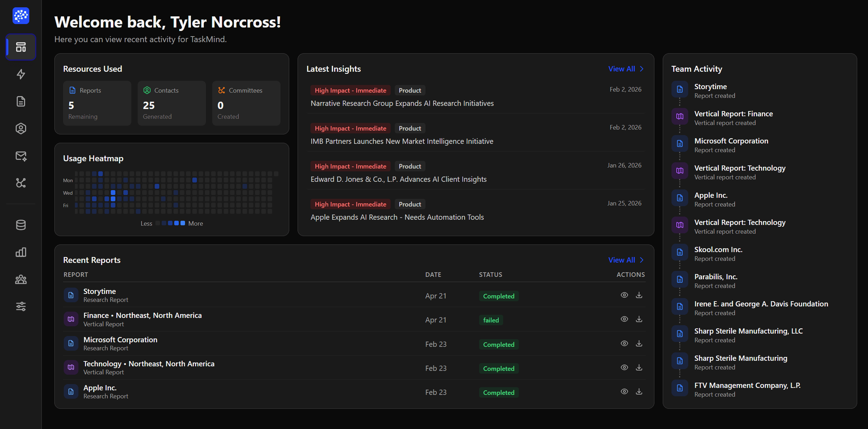The height and width of the screenshot is (429, 868).
Task: Open Technology Northeast vertical report row
Action: [x=354, y=368]
